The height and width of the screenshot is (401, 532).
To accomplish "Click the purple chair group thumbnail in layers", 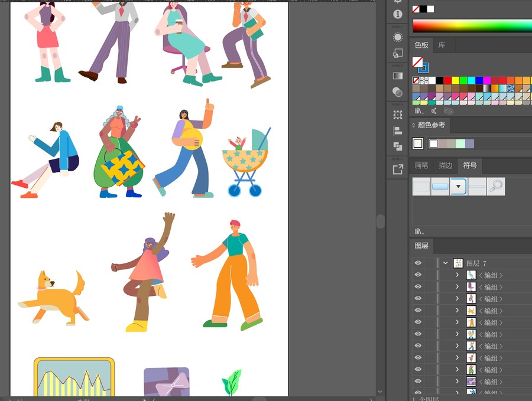I will 471,287.
